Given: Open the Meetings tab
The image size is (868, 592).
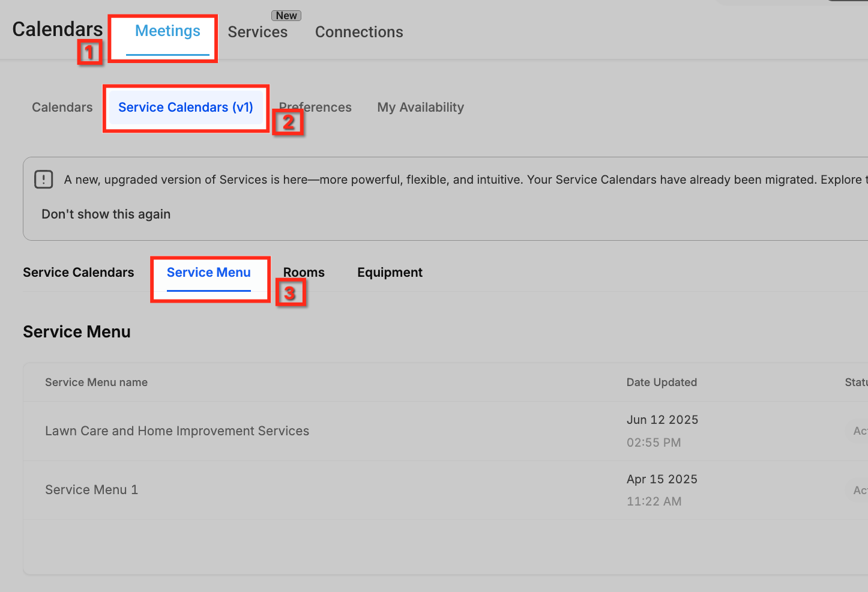Looking at the screenshot, I should tap(167, 31).
